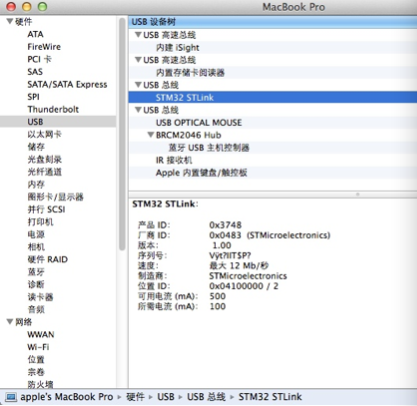Select 图形卡/显示器 in the sidebar

55,197
